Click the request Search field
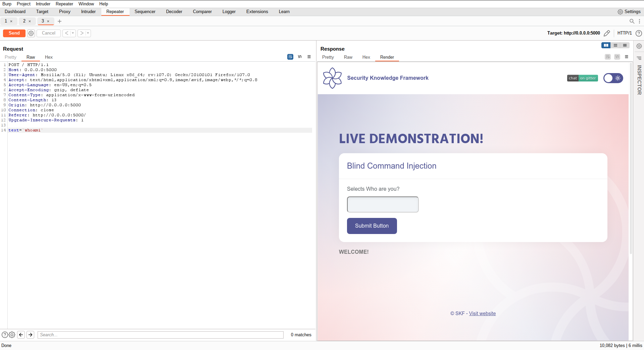The width and height of the screenshot is (644, 350). point(160,335)
